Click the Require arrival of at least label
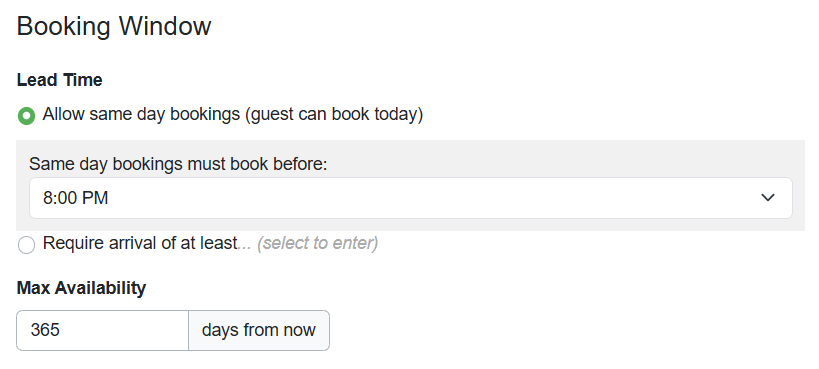This screenshot has height=369, width=819. 140,243
